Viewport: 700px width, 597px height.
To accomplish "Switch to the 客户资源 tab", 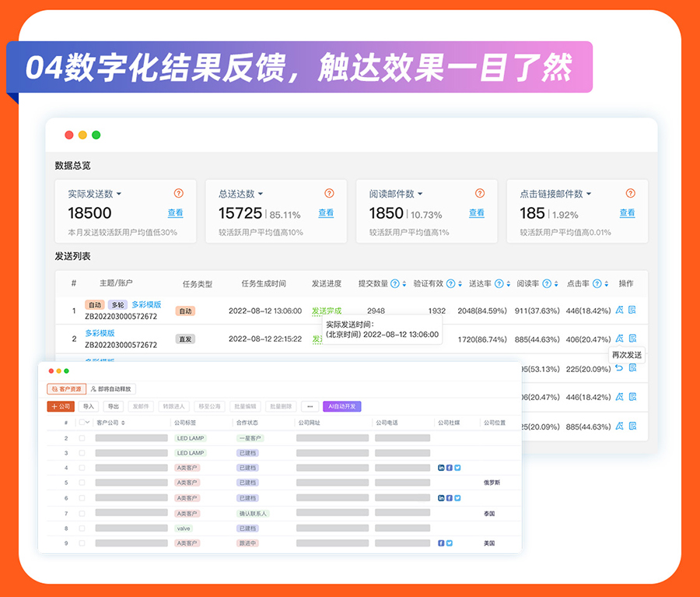I will pyautogui.click(x=66, y=389).
